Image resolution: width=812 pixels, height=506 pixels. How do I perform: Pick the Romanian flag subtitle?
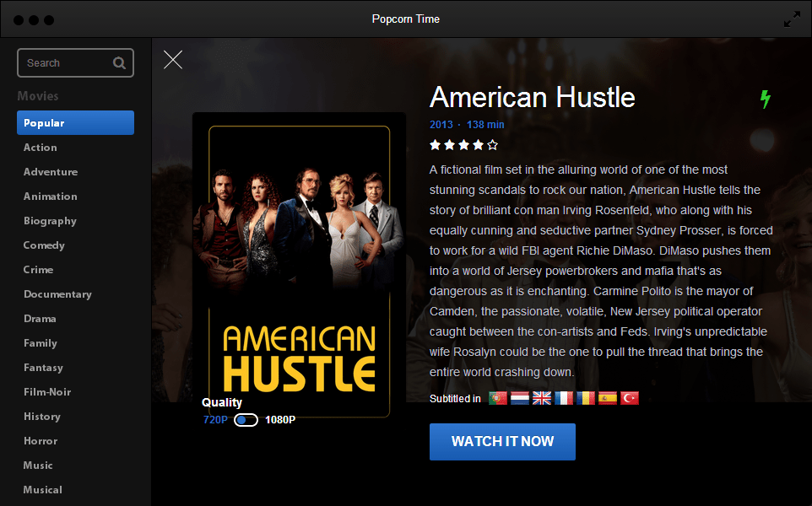[586, 398]
